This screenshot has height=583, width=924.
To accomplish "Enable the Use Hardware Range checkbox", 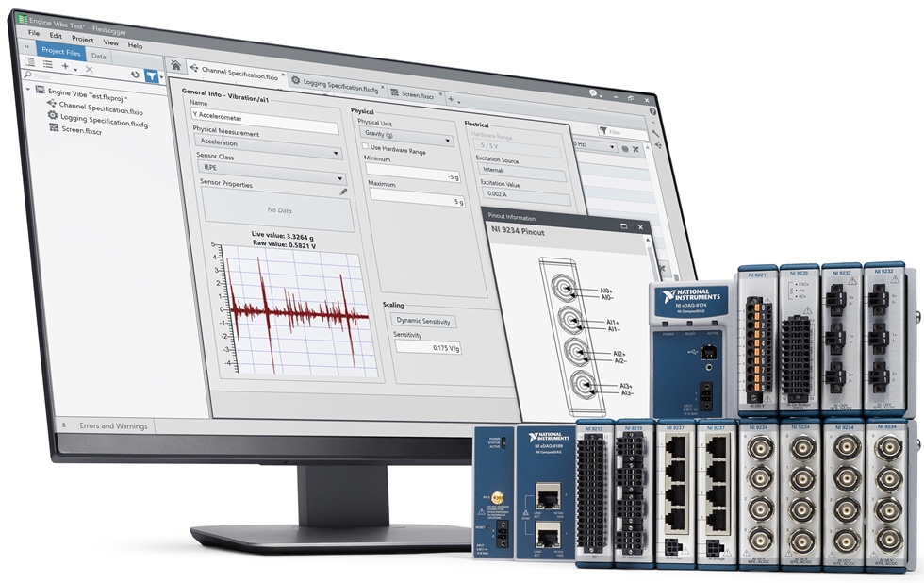I will 366,147.
